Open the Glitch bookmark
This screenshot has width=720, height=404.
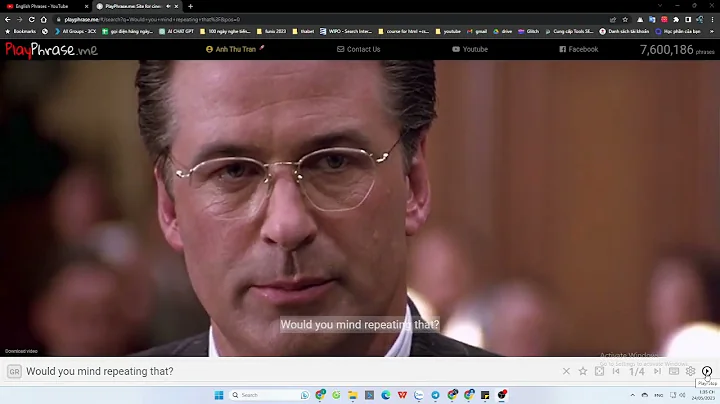[x=529, y=31]
